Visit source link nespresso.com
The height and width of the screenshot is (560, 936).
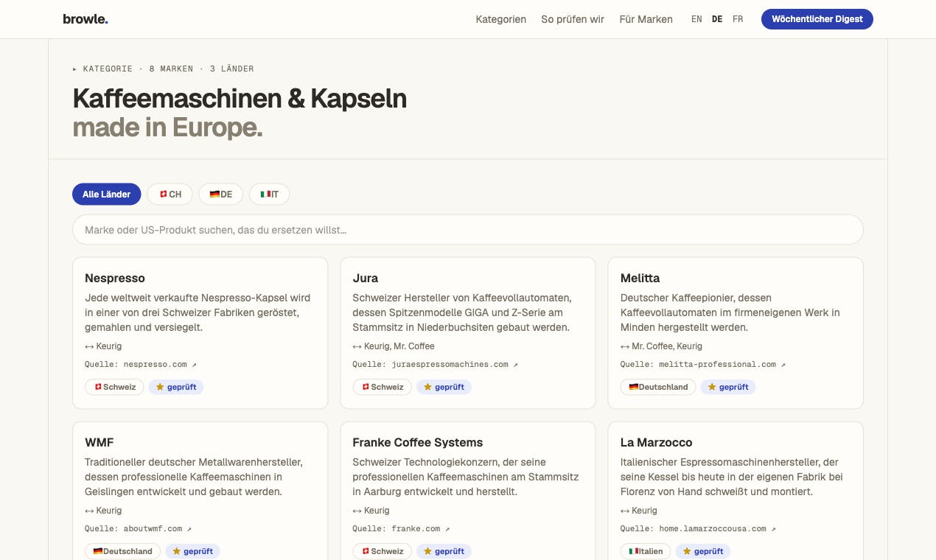156,364
